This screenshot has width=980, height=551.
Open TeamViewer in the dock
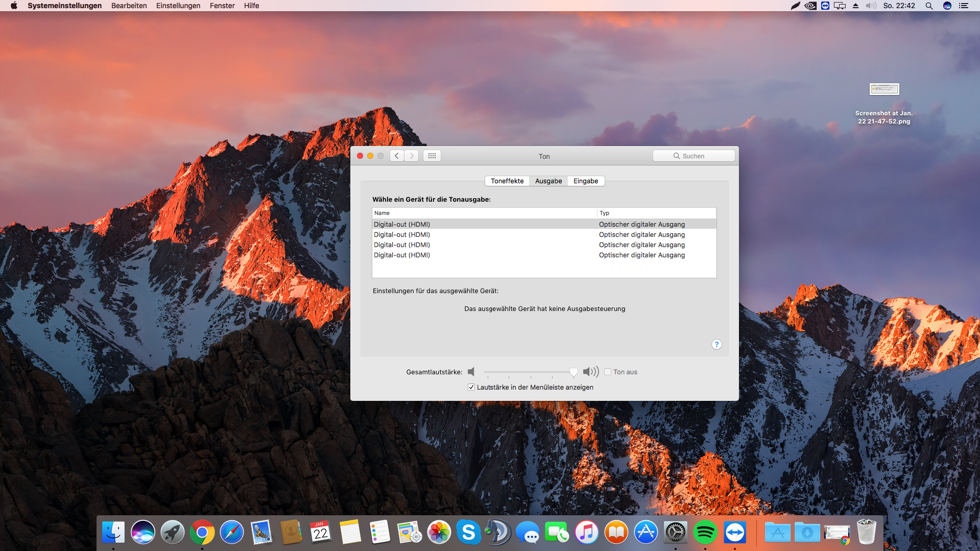pyautogui.click(x=734, y=533)
